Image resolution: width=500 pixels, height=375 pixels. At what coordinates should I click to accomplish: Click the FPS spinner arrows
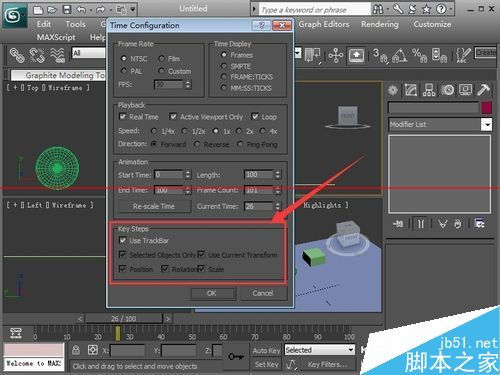tap(188, 84)
